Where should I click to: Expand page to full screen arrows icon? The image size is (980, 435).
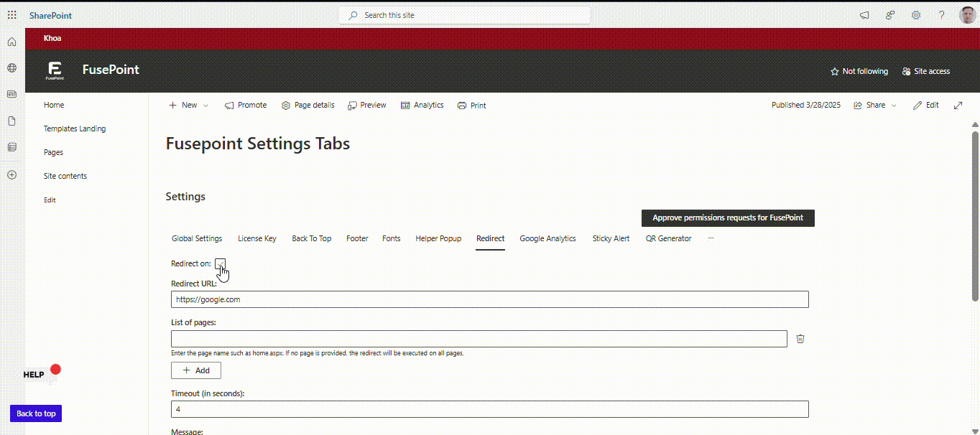click(958, 106)
